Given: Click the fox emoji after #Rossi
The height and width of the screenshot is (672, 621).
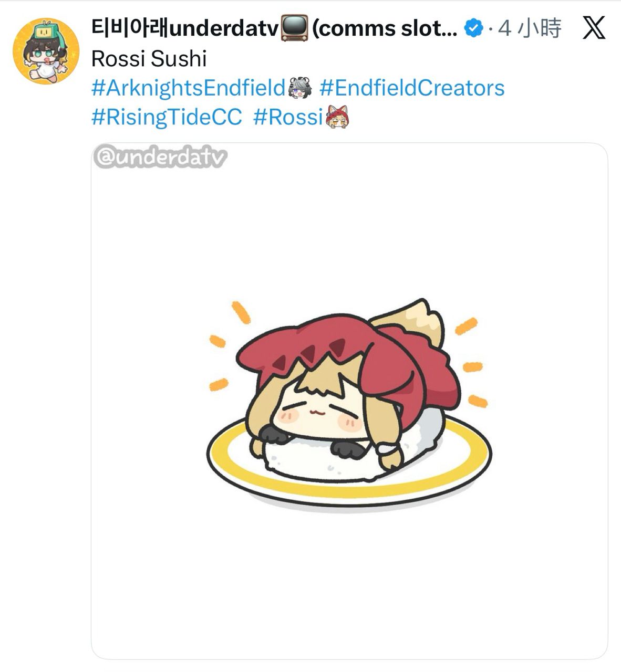Looking at the screenshot, I should tap(338, 117).
